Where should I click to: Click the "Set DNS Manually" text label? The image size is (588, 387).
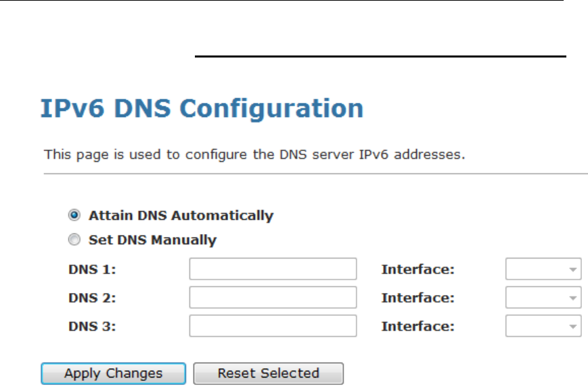[x=152, y=240]
